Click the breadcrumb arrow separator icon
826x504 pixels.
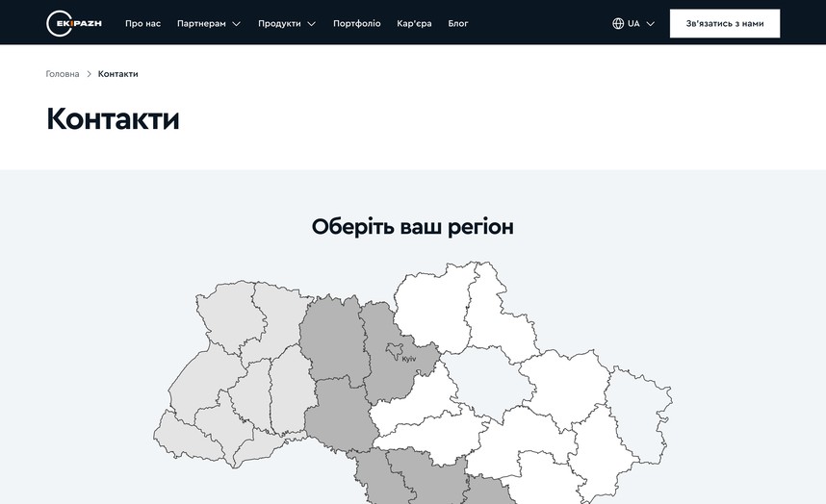pos(89,74)
